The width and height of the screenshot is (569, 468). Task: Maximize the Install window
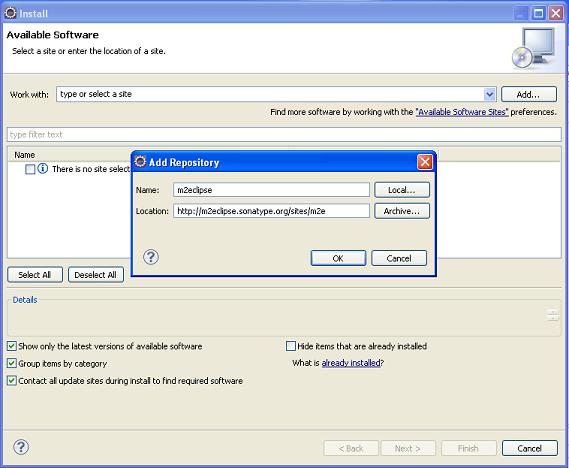(x=539, y=14)
